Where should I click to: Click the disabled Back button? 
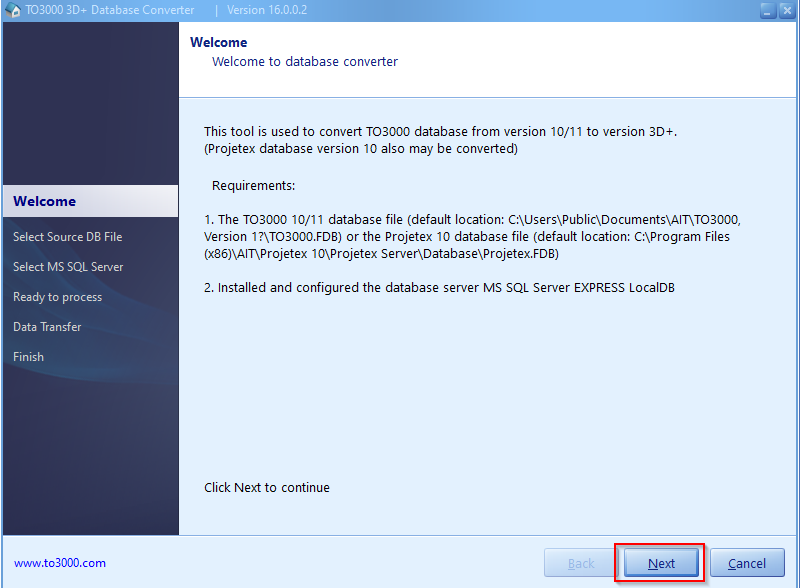[581, 563]
